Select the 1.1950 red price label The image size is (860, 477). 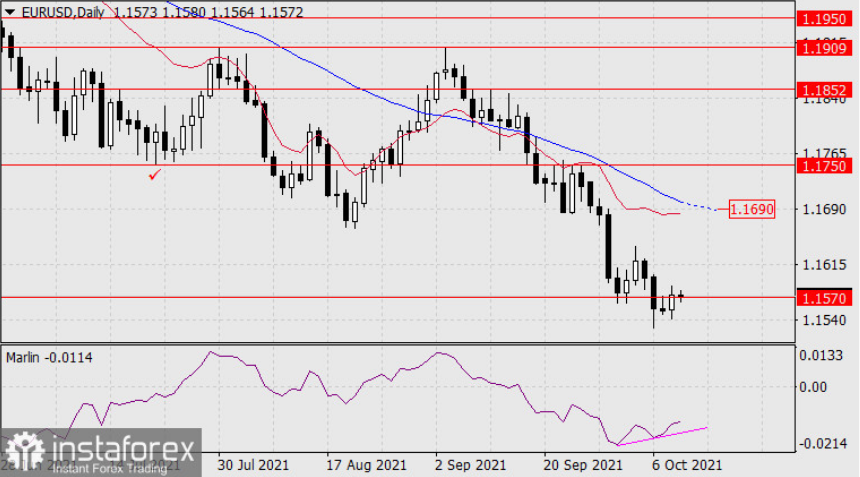[824, 19]
